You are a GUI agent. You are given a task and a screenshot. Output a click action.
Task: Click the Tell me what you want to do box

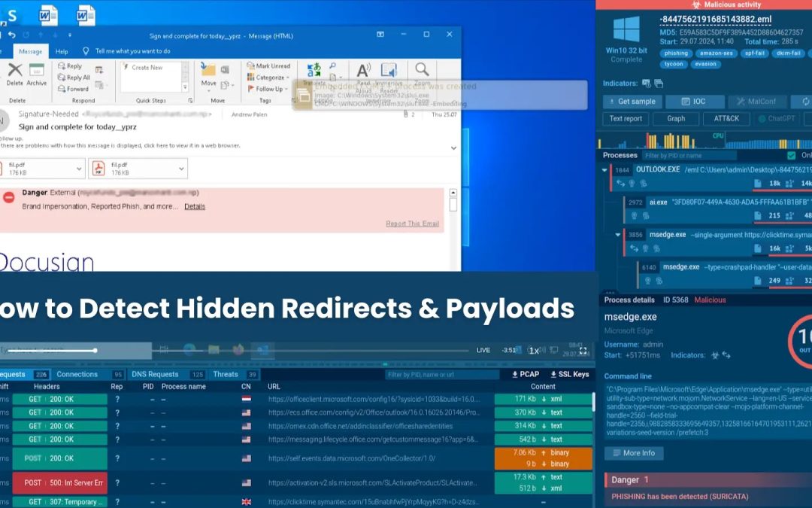pos(127,51)
